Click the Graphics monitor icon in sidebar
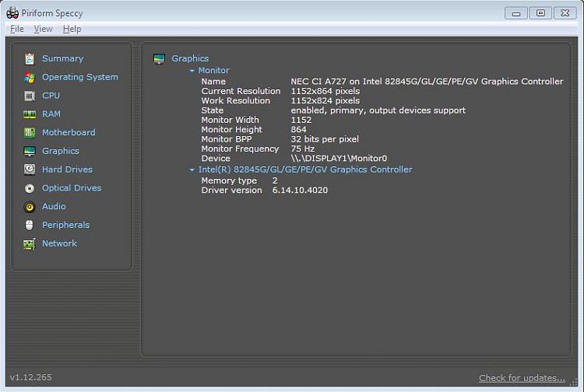 point(30,151)
